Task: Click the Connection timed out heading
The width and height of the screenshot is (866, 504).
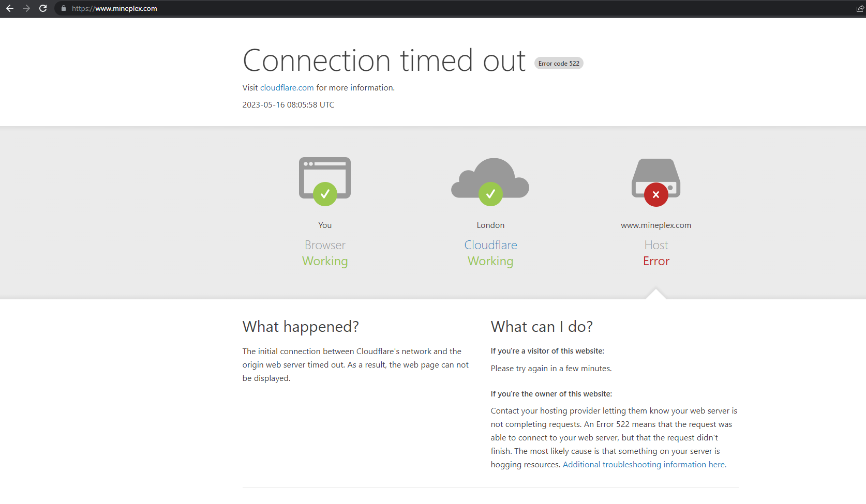Action: 384,60
